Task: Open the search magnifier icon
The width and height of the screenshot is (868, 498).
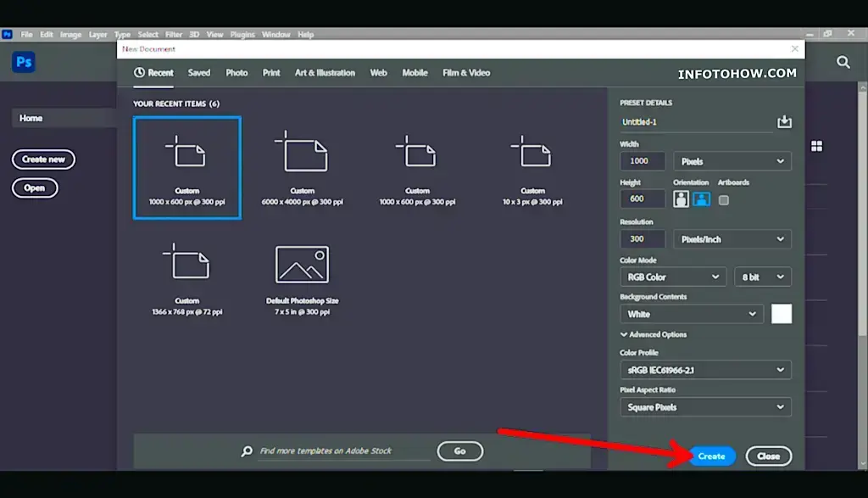Action: click(843, 62)
